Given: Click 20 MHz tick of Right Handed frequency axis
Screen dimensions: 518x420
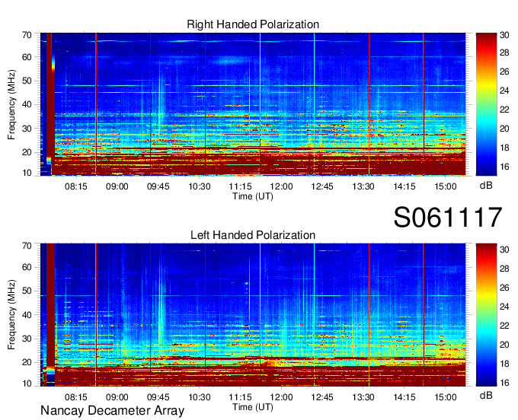Looking at the screenshot, I should pyautogui.click(x=27, y=153).
